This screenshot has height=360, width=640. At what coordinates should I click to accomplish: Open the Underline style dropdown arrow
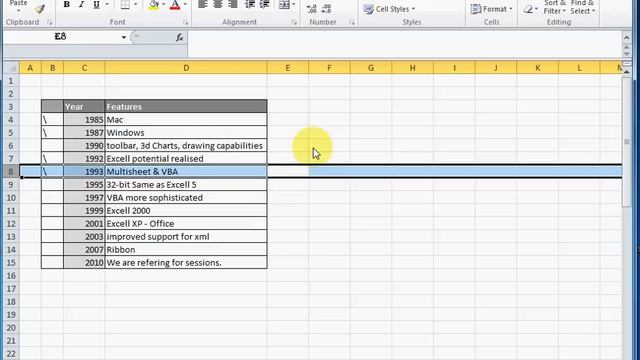tap(107, 5)
